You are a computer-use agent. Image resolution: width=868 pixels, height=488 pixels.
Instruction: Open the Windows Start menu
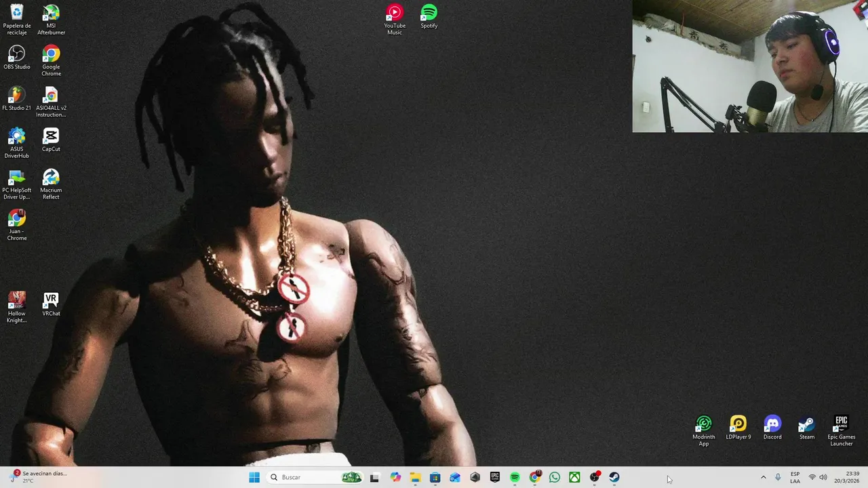tap(254, 477)
